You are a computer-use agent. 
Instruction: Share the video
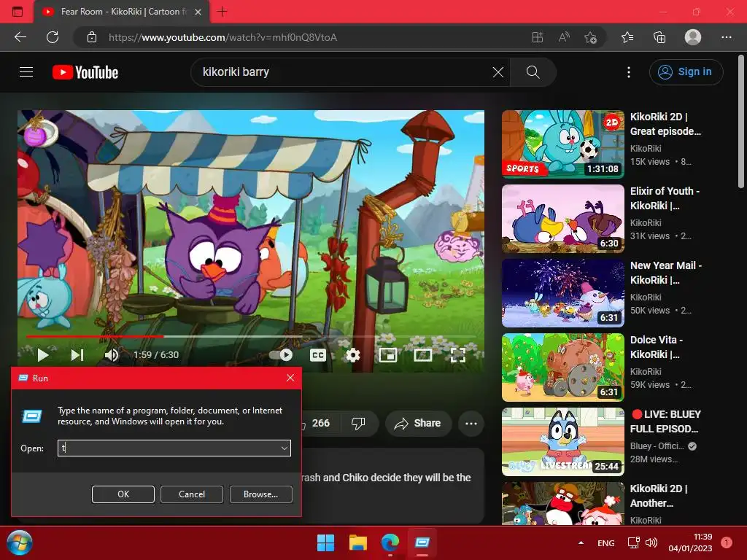pyautogui.click(x=418, y=423)
